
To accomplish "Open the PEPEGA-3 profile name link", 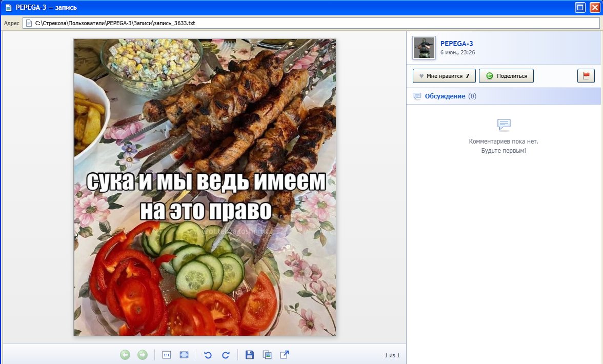I will tap(456, 44).
